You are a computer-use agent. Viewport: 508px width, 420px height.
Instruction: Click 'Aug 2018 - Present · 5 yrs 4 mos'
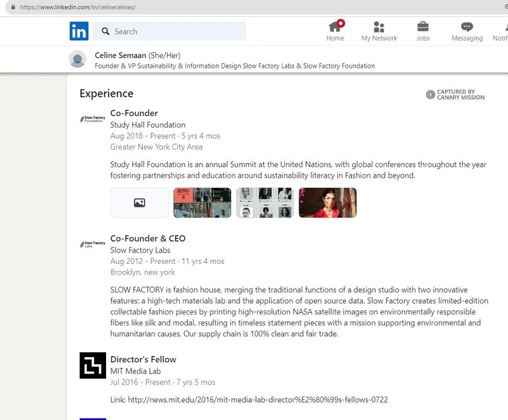165,136
